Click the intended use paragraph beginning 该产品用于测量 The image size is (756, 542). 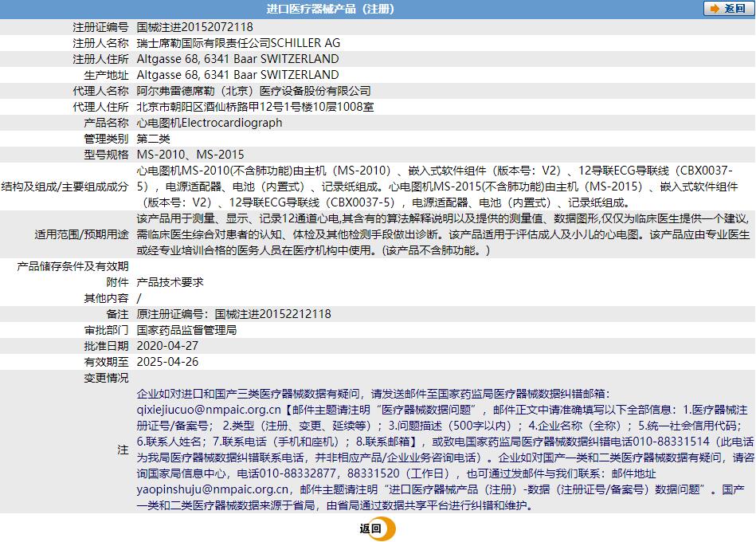pyautogui.click(x=444, y=234)
